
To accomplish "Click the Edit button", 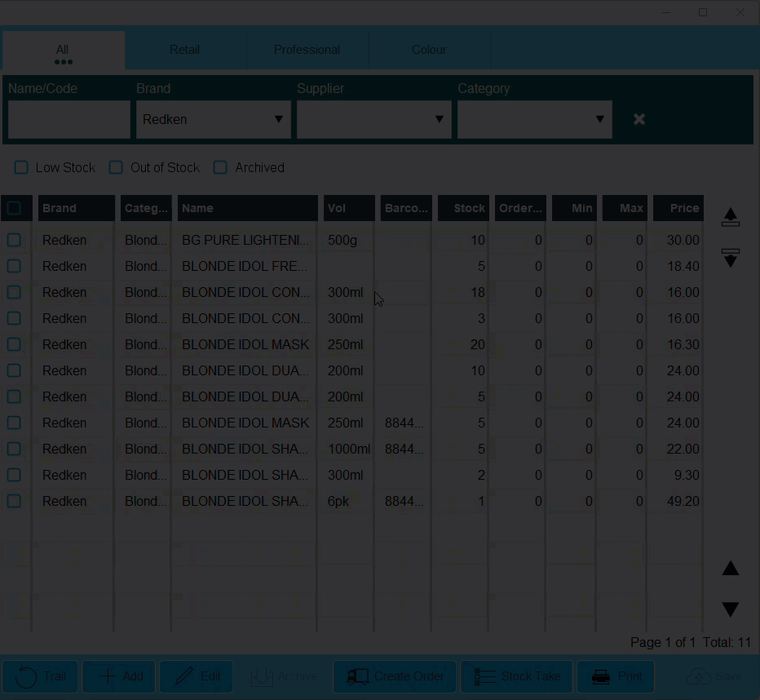I will coord(197,676).
